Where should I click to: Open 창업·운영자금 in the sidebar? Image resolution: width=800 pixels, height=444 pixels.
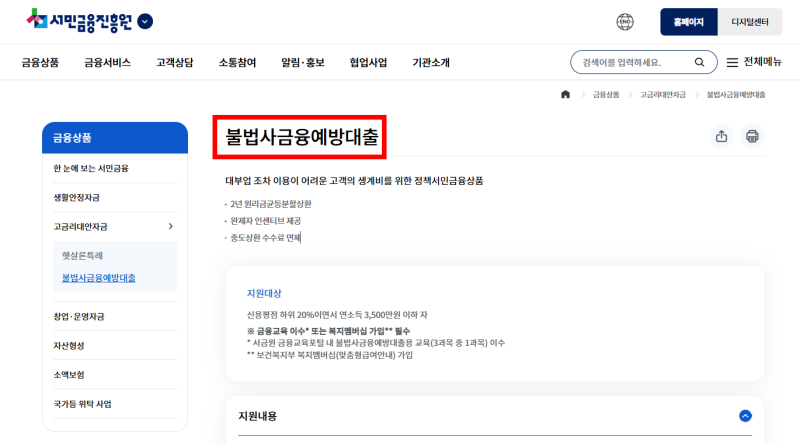[x=79, y=316]
